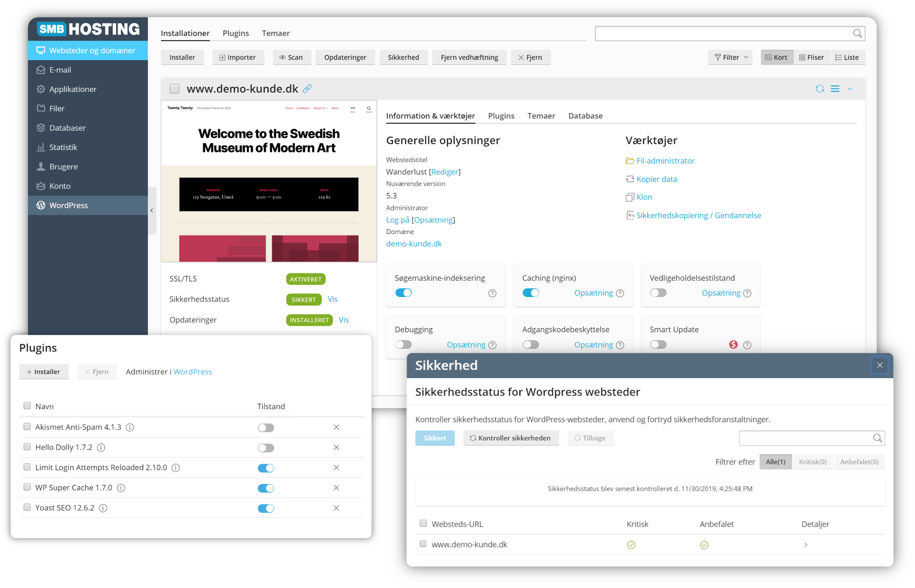Viewport: 915px width, 588px height.
Task: Switch to the Fliser view
Action: click(x=811, y=57)
